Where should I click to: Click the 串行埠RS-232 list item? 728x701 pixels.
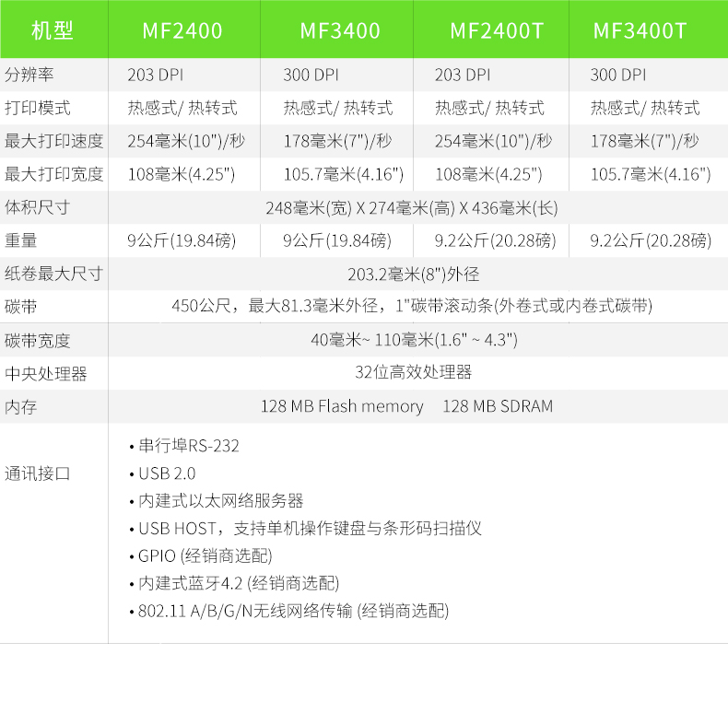point(184,446)
